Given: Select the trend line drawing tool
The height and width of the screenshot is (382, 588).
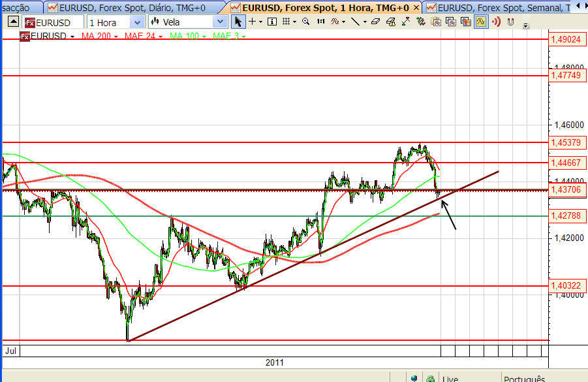Looking at the screenshot, I should (x=355, y=22).
